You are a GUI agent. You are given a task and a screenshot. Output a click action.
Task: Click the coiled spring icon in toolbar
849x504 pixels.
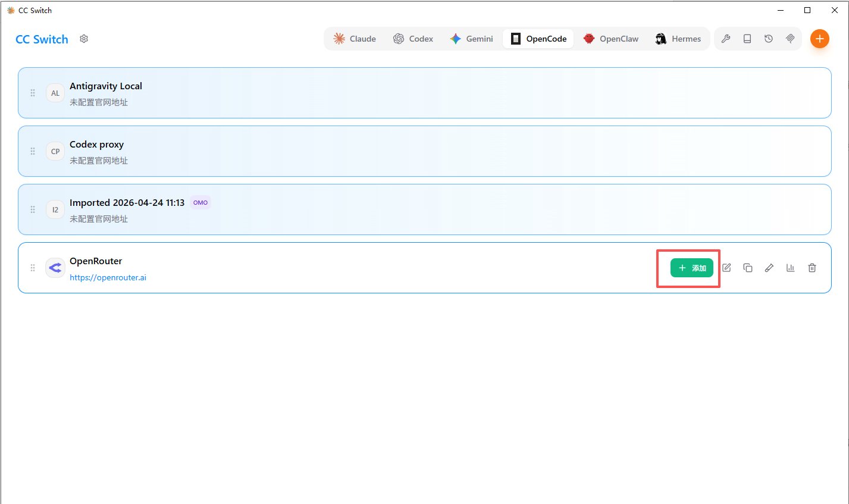point(790,39)
